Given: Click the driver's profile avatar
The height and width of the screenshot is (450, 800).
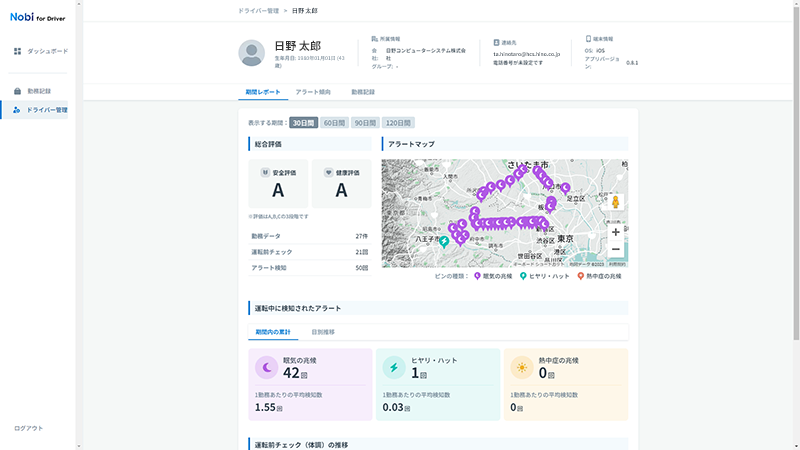Looking at the screenshot, I should pos(252,53).
